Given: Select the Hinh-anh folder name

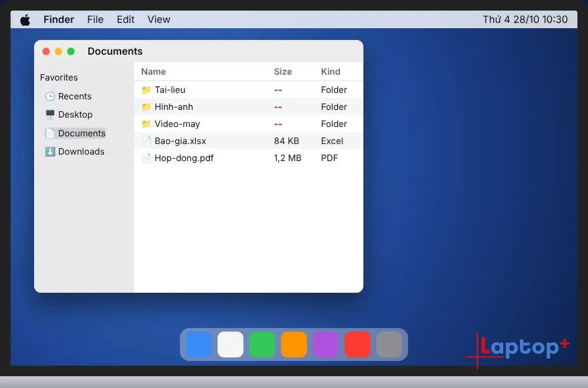Looking at the screenshot, I should point(173,107).
